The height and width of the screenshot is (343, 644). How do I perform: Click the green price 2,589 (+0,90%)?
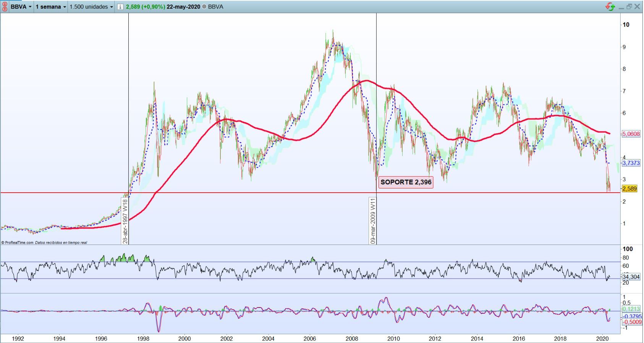click(146, 7)
